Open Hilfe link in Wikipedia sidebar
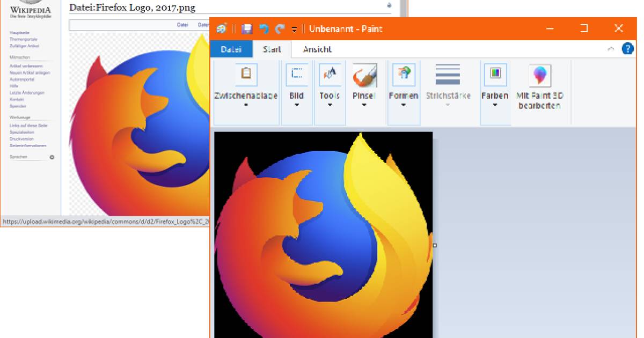This screenshot has height=338, width=644. click(x=13, y=86)
